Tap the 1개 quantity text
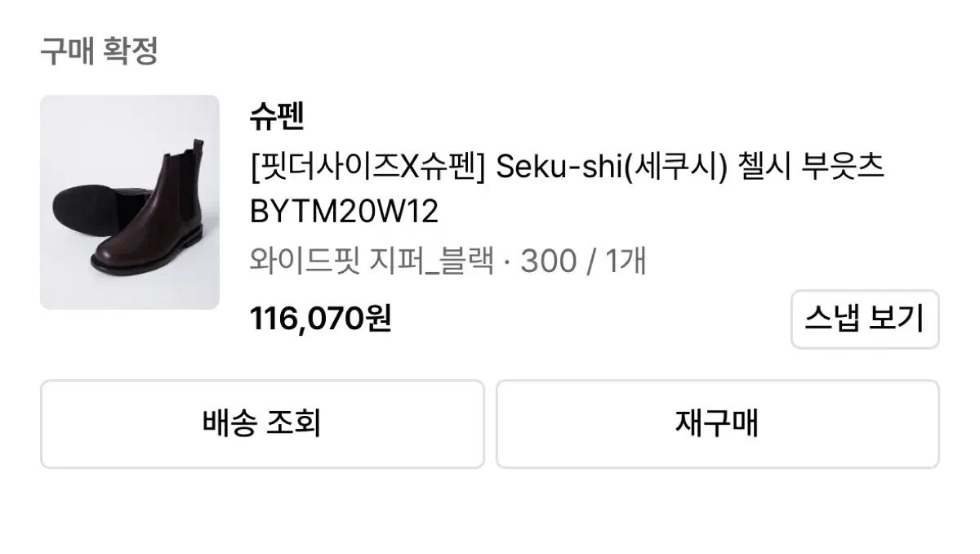This screenshot has height=554, width=980. click(626, 263)
